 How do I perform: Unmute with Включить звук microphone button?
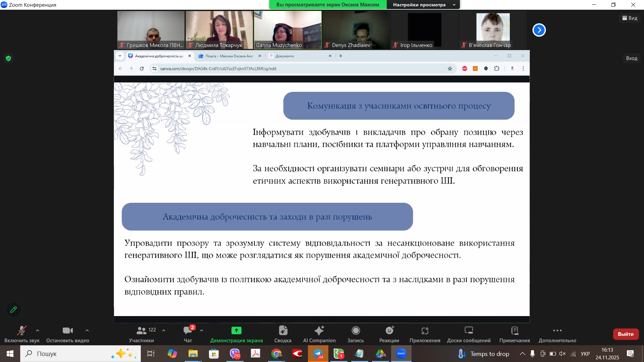click(x=22, y=331)
